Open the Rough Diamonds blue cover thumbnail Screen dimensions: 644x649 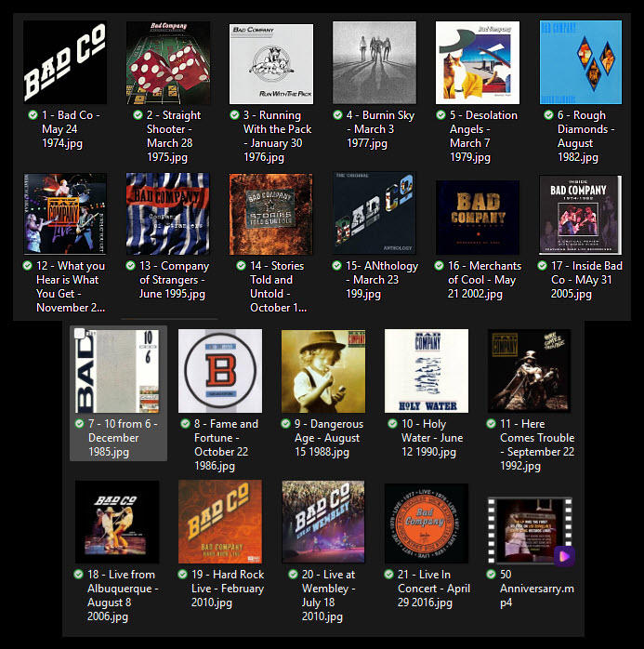(x=581, y=62)
